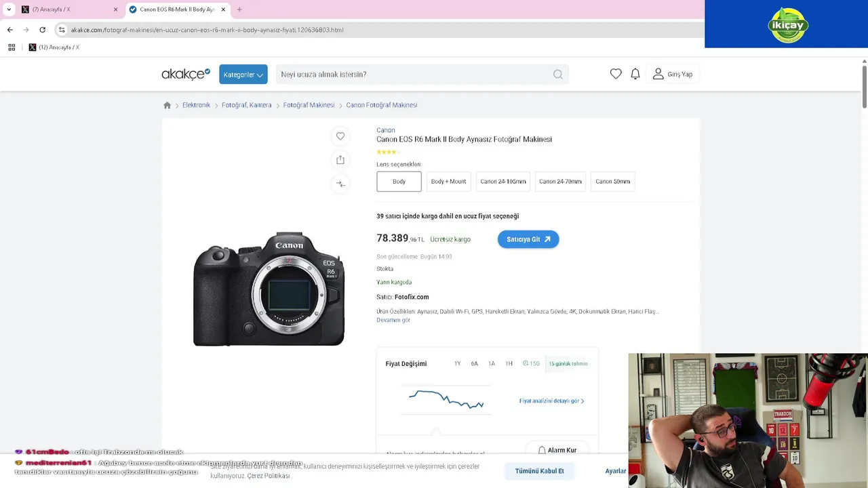Select 15 günlük tahmin tab
The width and height of the screenshot is (868, 488).
tap(568, 364)
